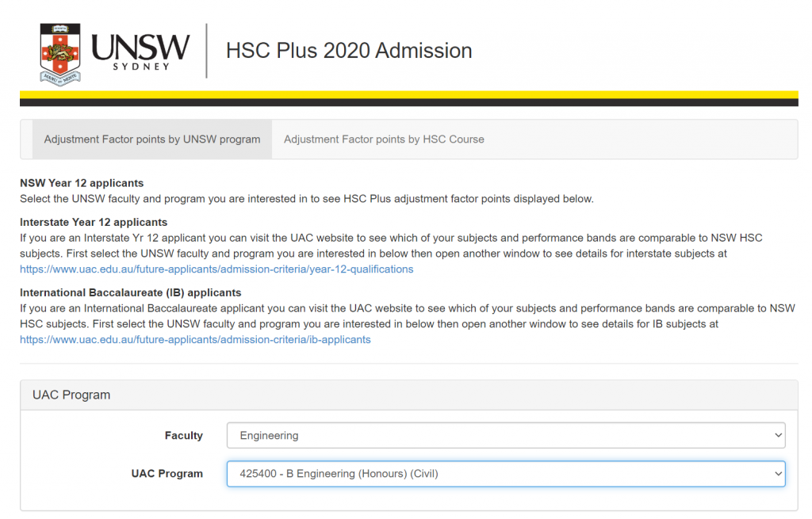The width and height of the screenshot is (812, 519).
Task: Follow the UAC ib-applicants link
Action: pos(195,340)
